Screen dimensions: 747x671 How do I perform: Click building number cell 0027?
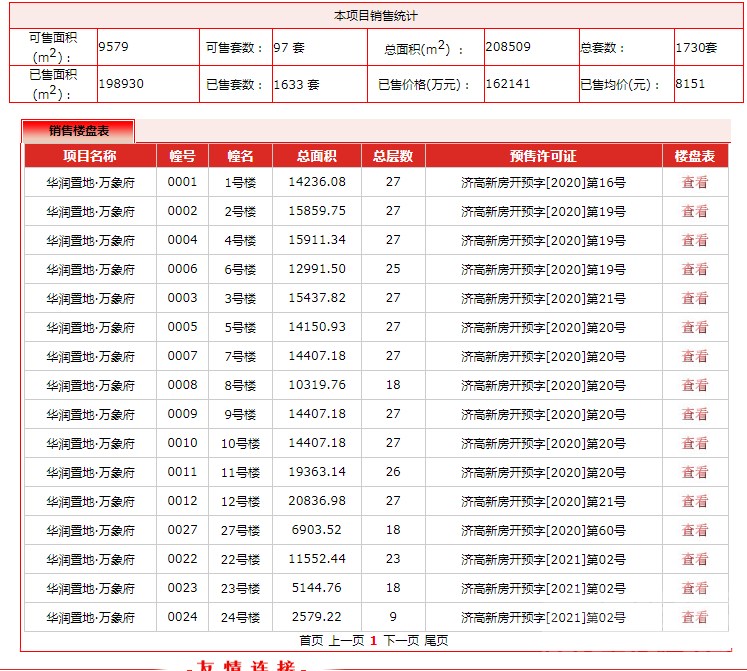coord(182,530)
